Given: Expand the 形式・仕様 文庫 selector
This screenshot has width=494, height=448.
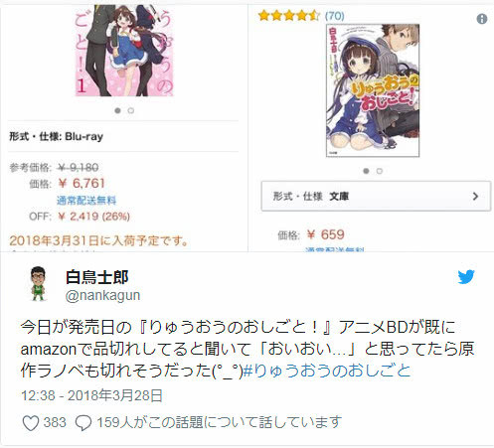Looking at the screenshot, I should pos(376,196).
